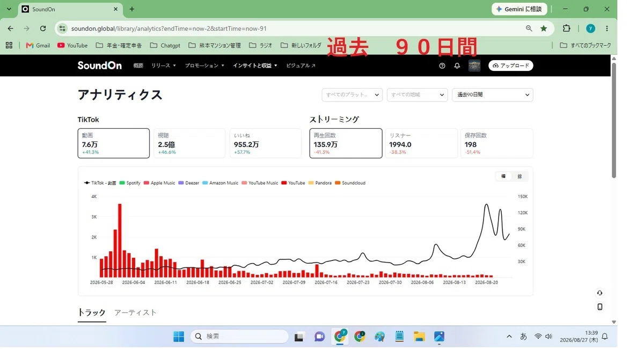Open Chrome profile avatar y
This screenshot has height=349, width=644.
pyautogui.click(x=590, y=28)
